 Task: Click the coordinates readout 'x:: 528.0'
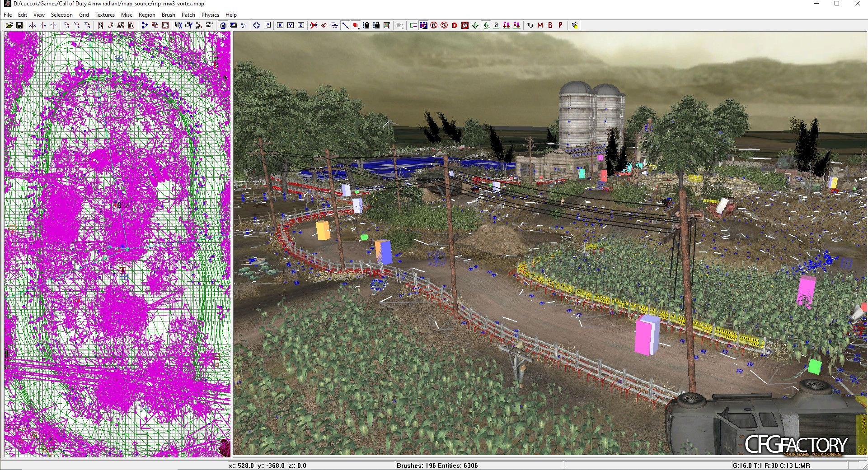241,465
